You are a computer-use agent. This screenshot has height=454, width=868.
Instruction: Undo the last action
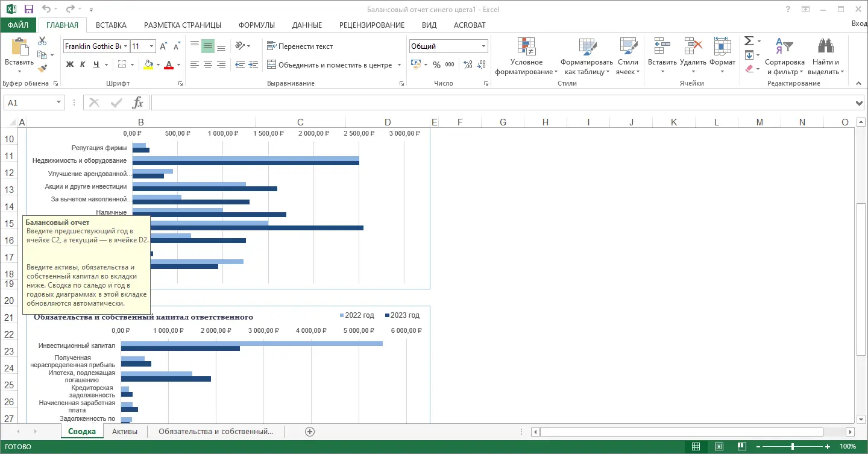(46, 9)
